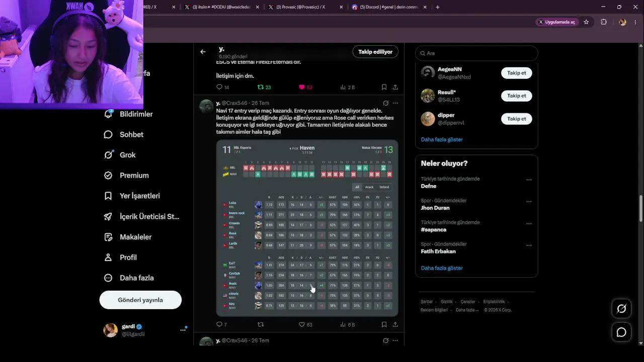The height and width of the screenshot is (362, 644).
Task: Bookmark this page with the star icon
Action: point(586,22)
